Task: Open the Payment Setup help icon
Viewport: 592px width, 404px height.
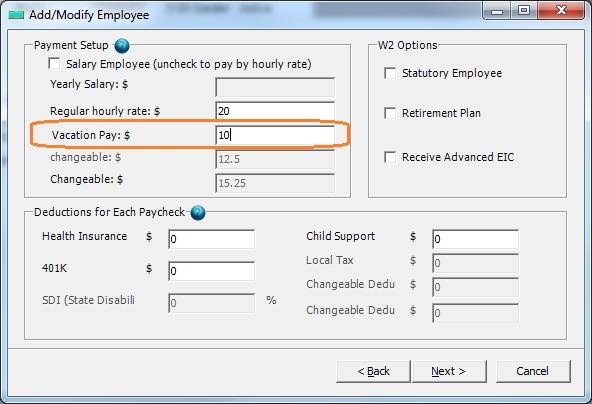Action: pos(122,46)
